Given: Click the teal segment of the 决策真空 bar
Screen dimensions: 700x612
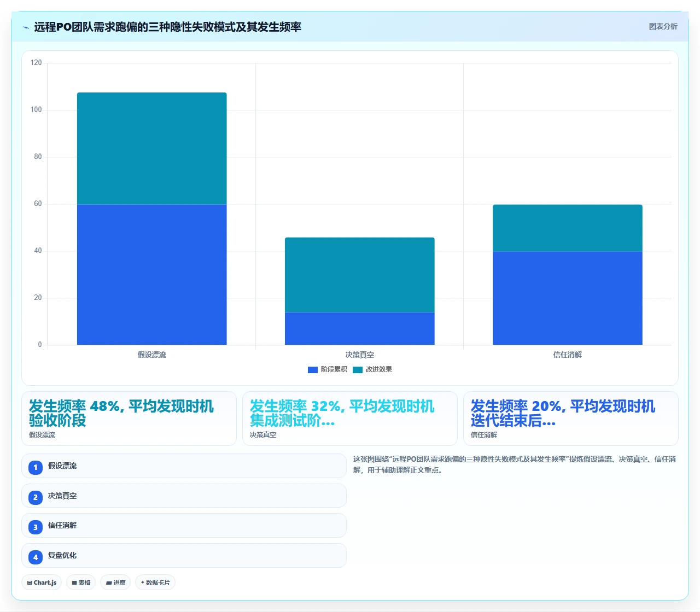Looking at the screenshot, I should 360,275.
